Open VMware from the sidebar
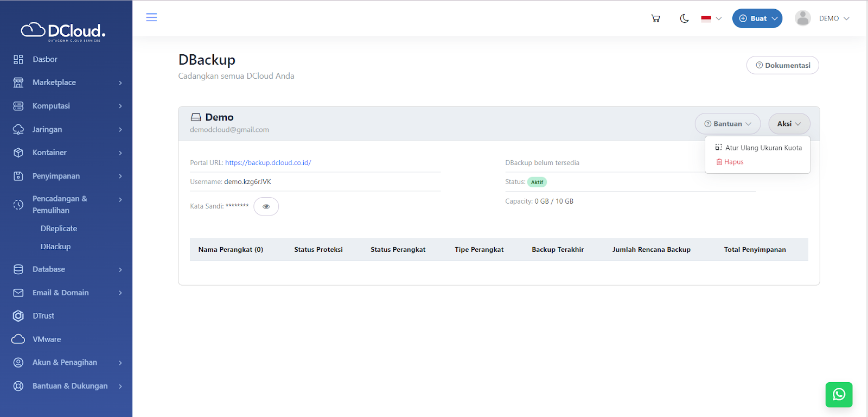This screenshot has height=417, width=868. click(x=47, y=339)
